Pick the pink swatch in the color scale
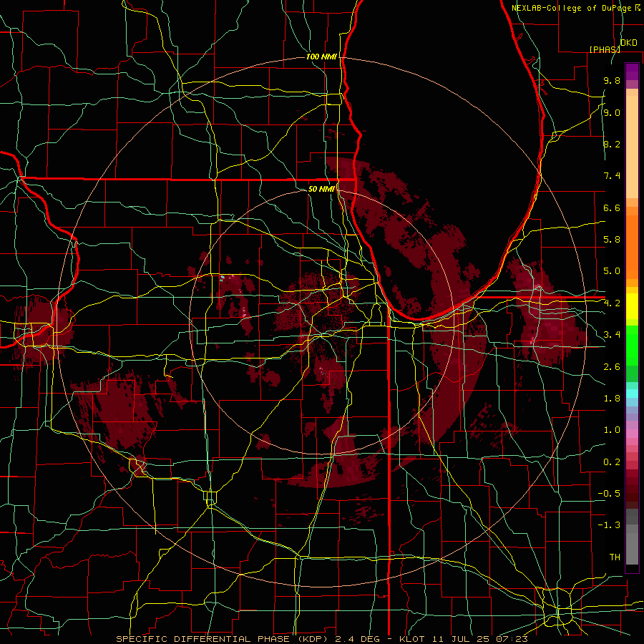 click(632, 434)
